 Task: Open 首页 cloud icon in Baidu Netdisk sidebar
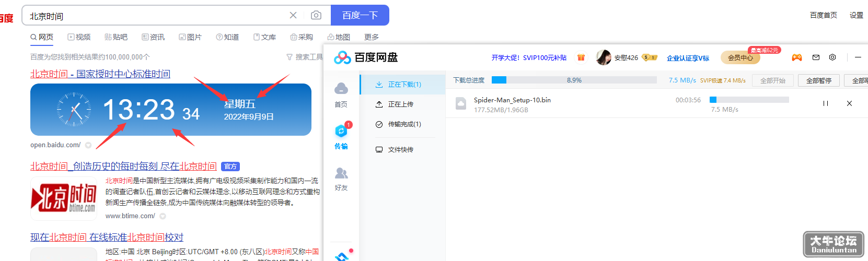(341, 88)
